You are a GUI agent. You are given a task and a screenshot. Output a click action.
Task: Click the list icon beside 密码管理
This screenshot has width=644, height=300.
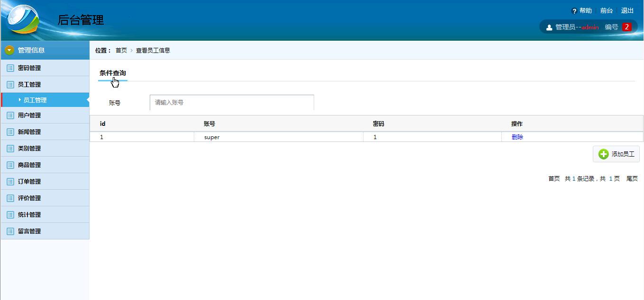click(10, 68)
